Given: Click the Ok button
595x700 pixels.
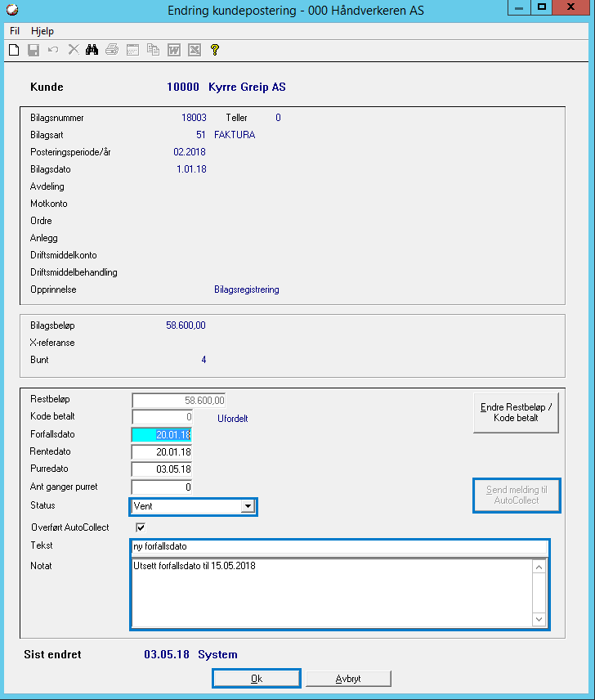Looking at the screenshot, I should (x=257, y=679).
